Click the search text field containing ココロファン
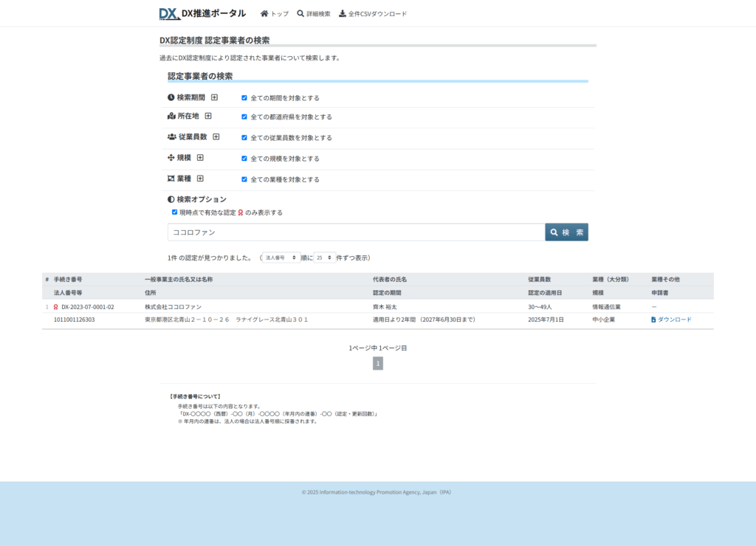This screenshot has width=756, height=546. coord(356,232)
